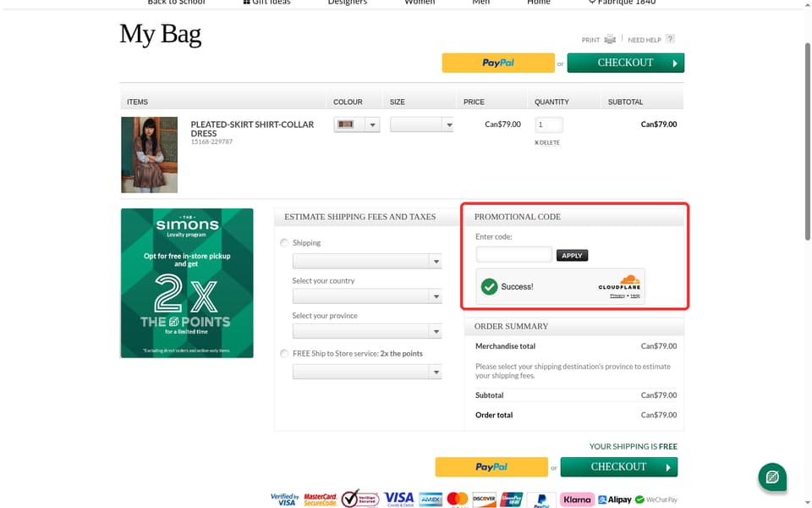The image size is (812, 508).
Task: Click the Alipay payment logo
Action: click(615, 500)
